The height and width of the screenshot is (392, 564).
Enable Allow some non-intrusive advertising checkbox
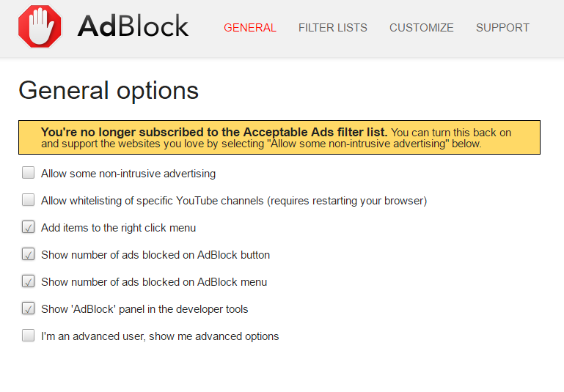pos(28,173)
